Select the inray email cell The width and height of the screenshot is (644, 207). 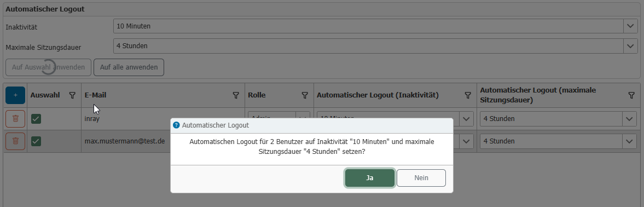click(163, 119)
